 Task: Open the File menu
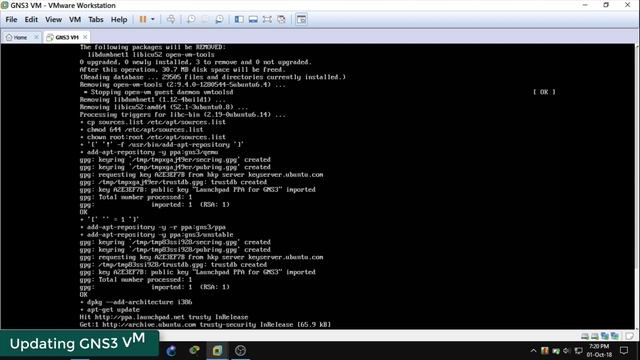[11, 19]
